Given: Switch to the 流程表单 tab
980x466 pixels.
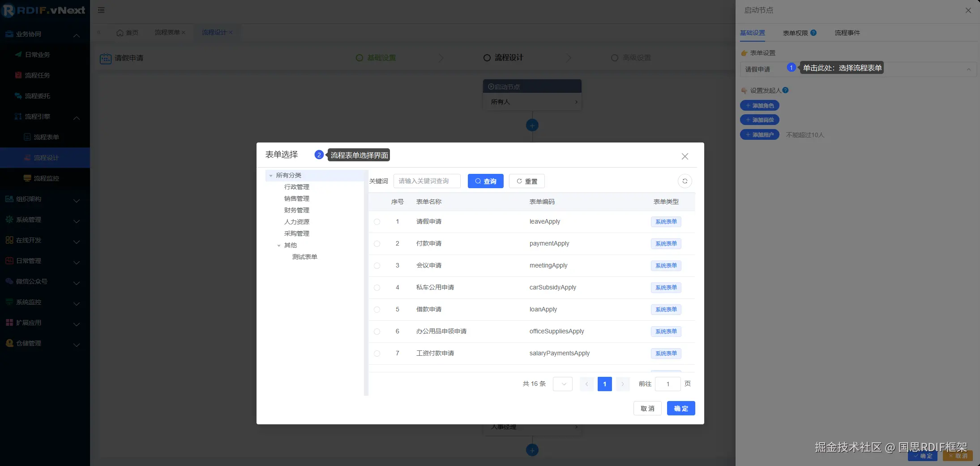Looking at the screenshot, I should (168, 32).
